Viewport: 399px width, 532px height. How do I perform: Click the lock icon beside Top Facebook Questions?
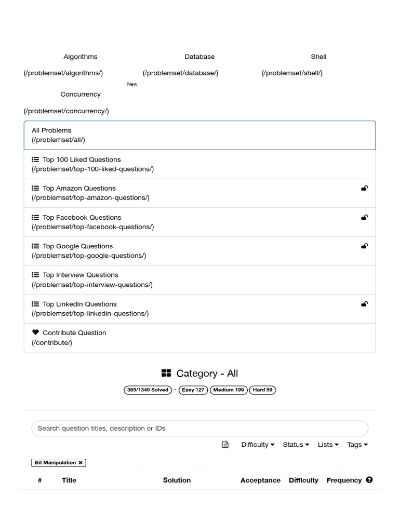365,217
